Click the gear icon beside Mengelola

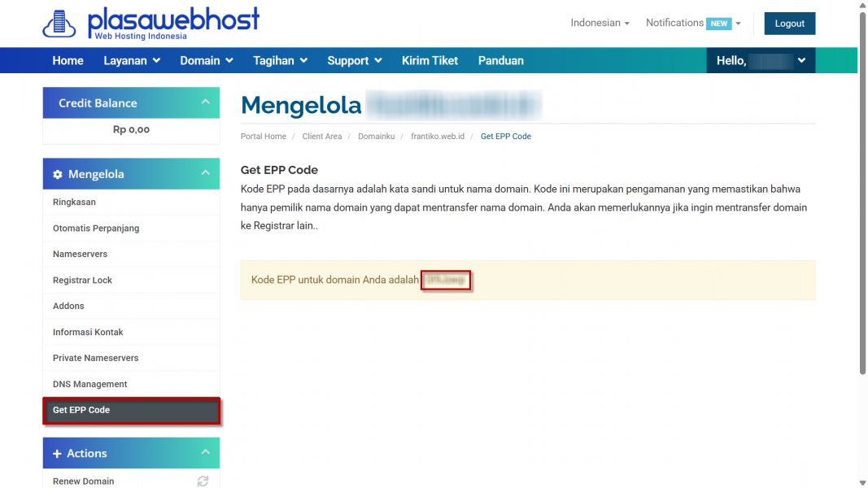(x=58, y=174)
